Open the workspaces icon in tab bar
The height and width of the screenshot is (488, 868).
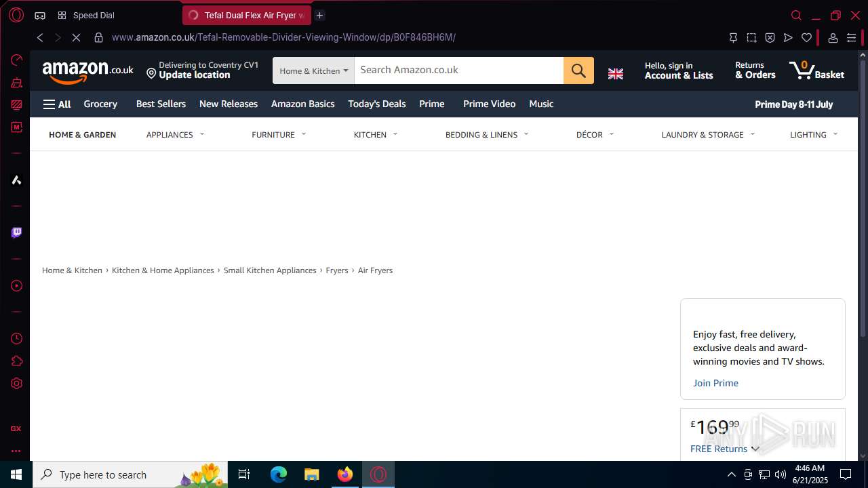point(40,15)
